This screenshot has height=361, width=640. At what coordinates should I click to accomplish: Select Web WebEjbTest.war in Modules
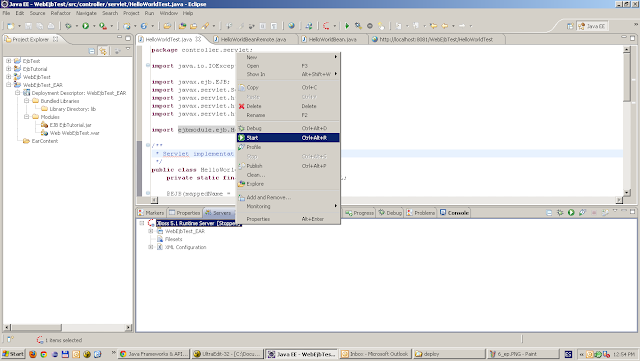point(70,133)
